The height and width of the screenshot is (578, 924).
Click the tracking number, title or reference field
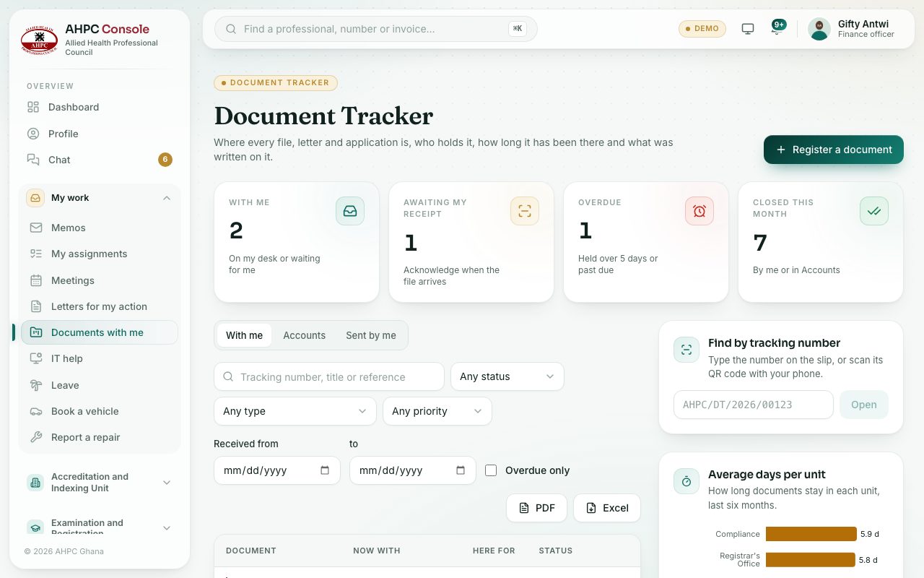pos(329,376)
